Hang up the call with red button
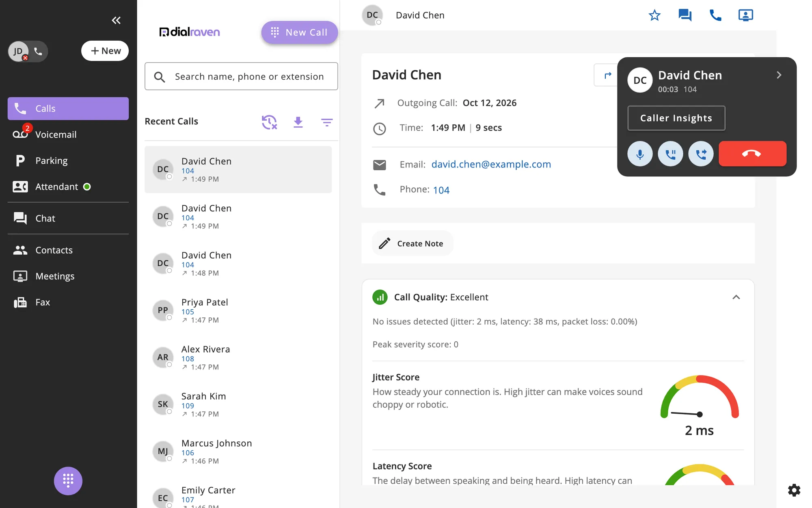812x508 pixels. [752, 154]
